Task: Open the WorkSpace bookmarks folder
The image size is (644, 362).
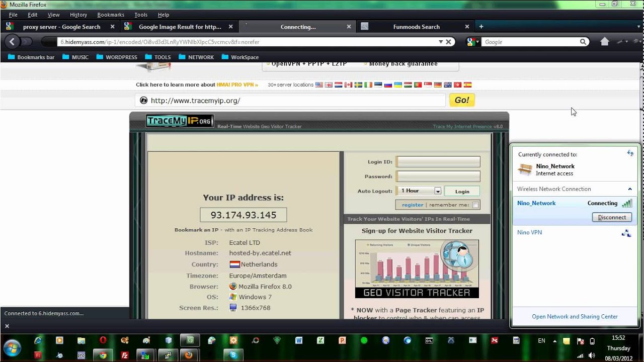Action: coord(240,57)
